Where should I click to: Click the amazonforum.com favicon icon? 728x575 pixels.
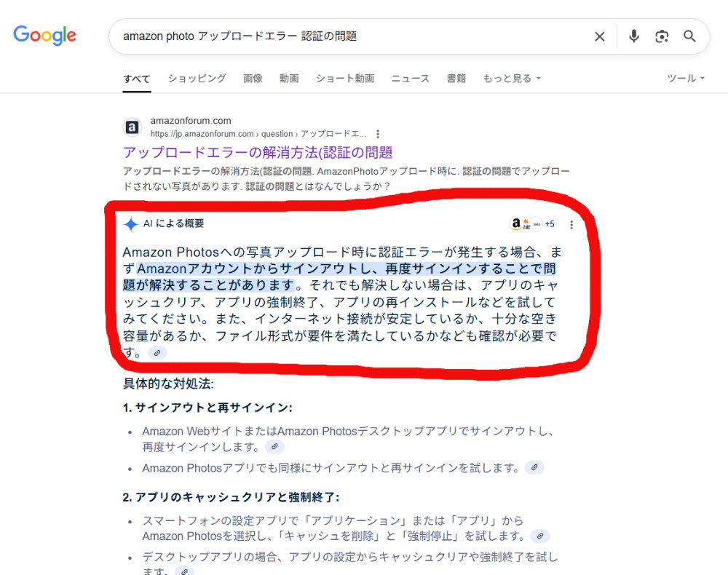[132, 127]
